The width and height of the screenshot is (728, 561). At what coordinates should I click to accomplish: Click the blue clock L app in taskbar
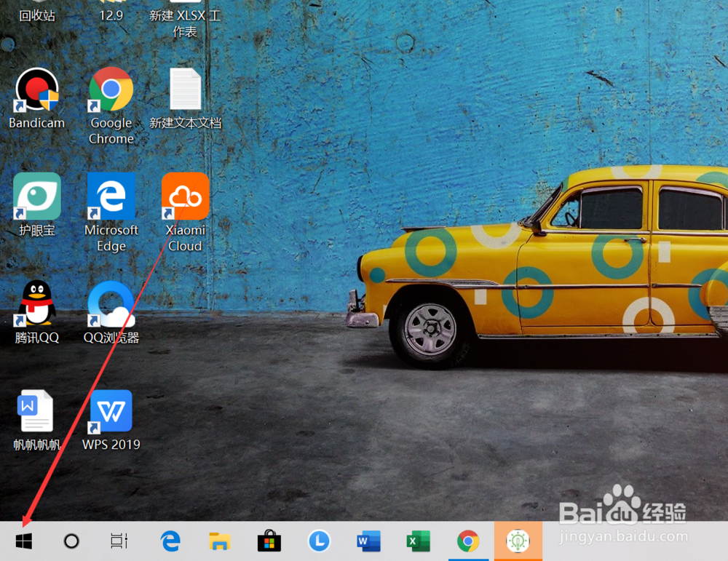pos(319,541)
